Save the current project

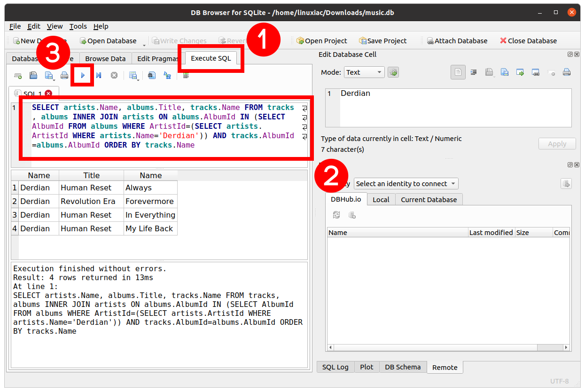[383, 41]
